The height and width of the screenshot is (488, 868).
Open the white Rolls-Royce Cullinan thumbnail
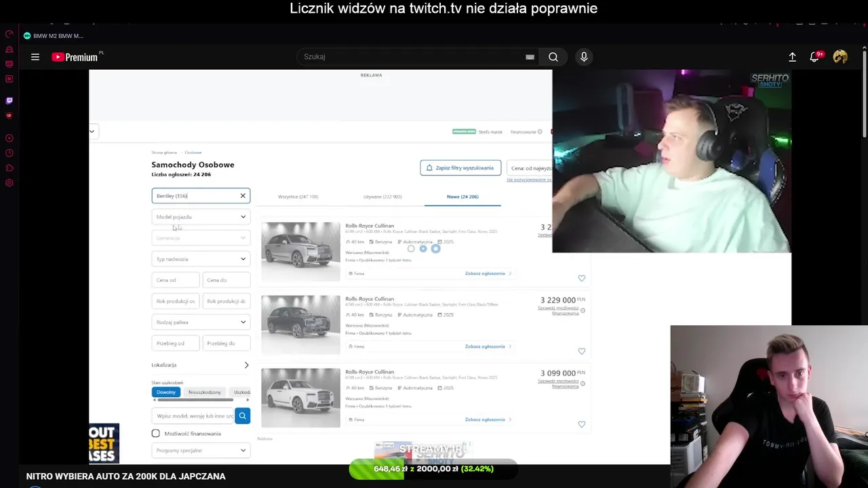300,398
